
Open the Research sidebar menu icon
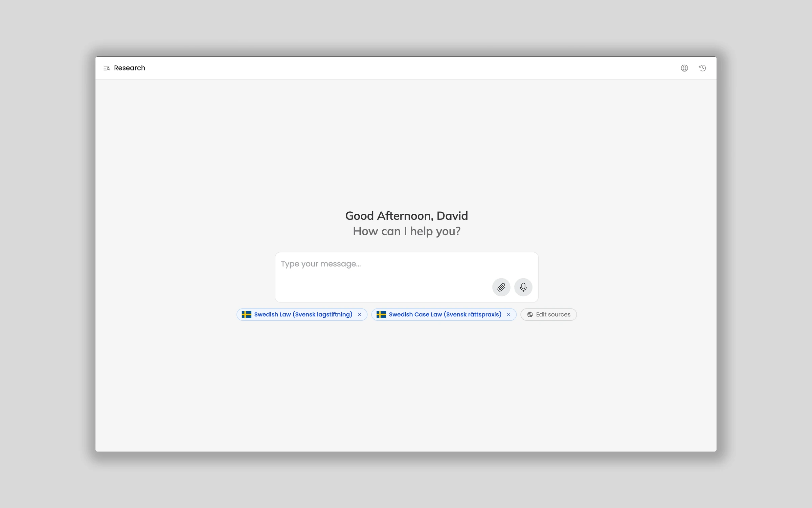107,68
